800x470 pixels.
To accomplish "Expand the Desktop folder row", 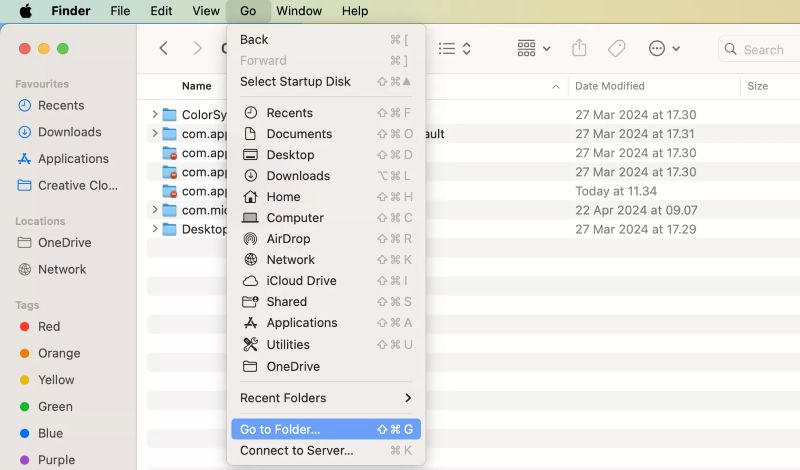I will coord(155,229).
